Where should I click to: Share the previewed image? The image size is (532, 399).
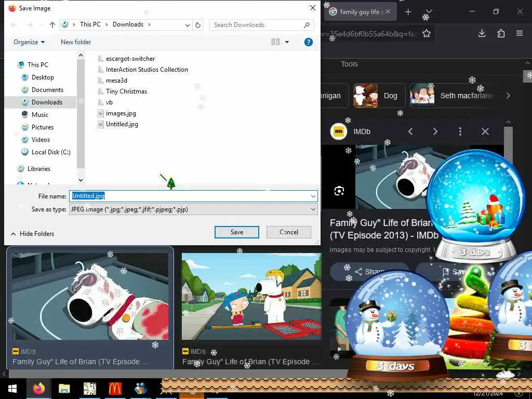click(369, 271)
